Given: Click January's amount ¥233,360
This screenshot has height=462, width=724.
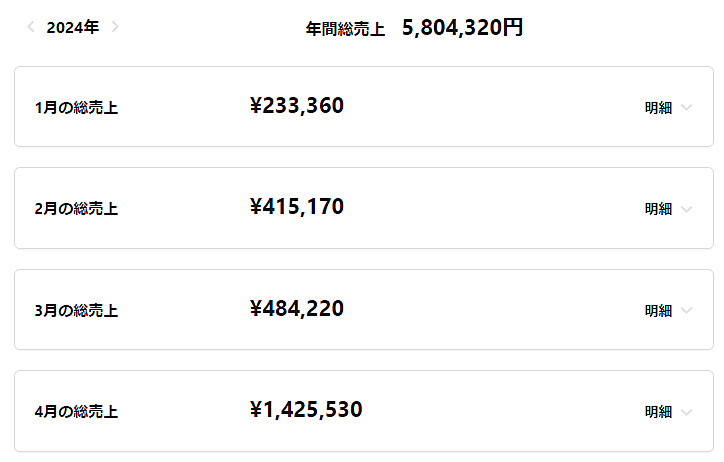Looking at the screenshot, I should [x=297, y=106].
